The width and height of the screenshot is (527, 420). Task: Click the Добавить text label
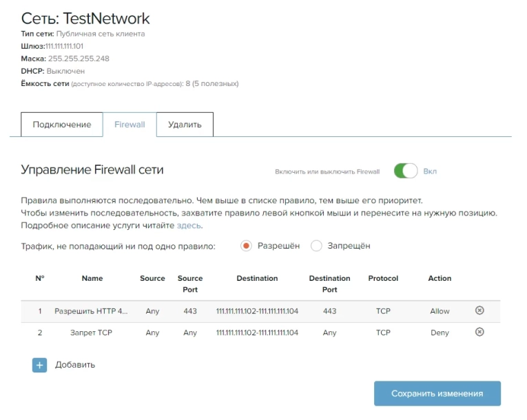pos(75,365)
